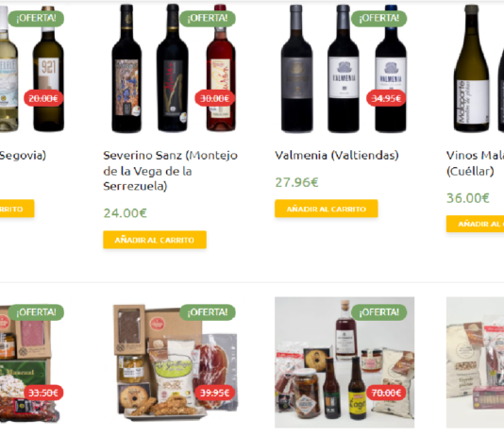Add Severino Sanz wines to cart
The image size is (504, 436).
point(155,240)
